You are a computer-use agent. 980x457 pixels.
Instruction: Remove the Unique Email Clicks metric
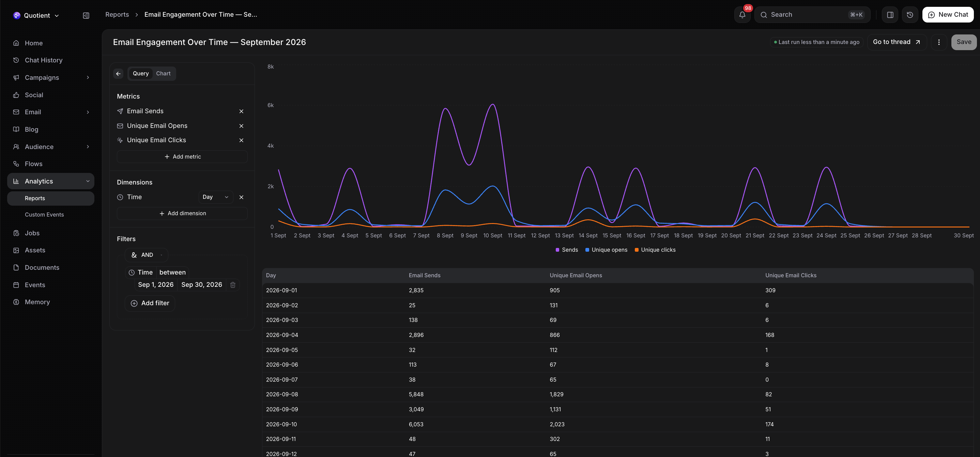[241, 140]
